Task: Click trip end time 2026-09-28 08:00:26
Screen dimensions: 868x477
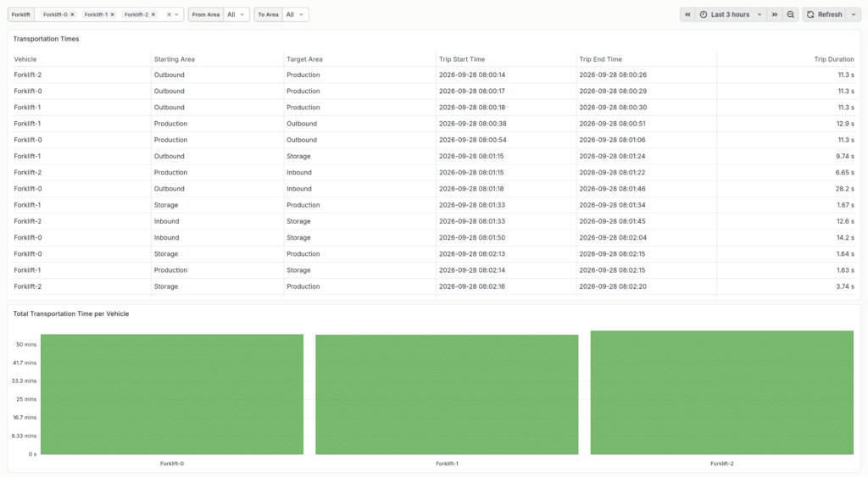Action: (x=613, y=75)
